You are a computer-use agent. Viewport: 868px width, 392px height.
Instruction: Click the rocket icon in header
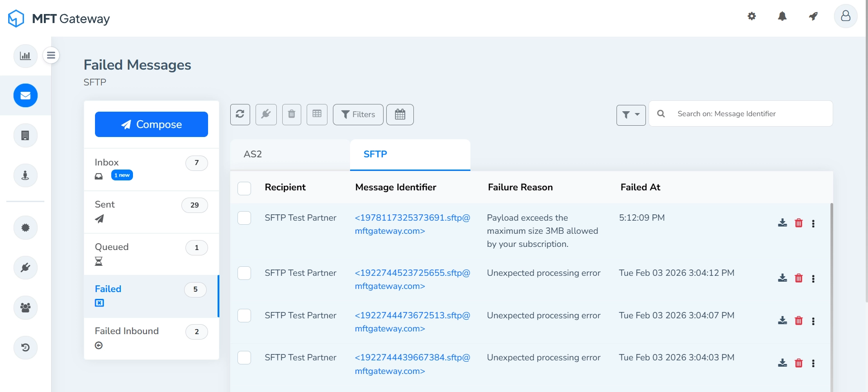coord(813,16)
